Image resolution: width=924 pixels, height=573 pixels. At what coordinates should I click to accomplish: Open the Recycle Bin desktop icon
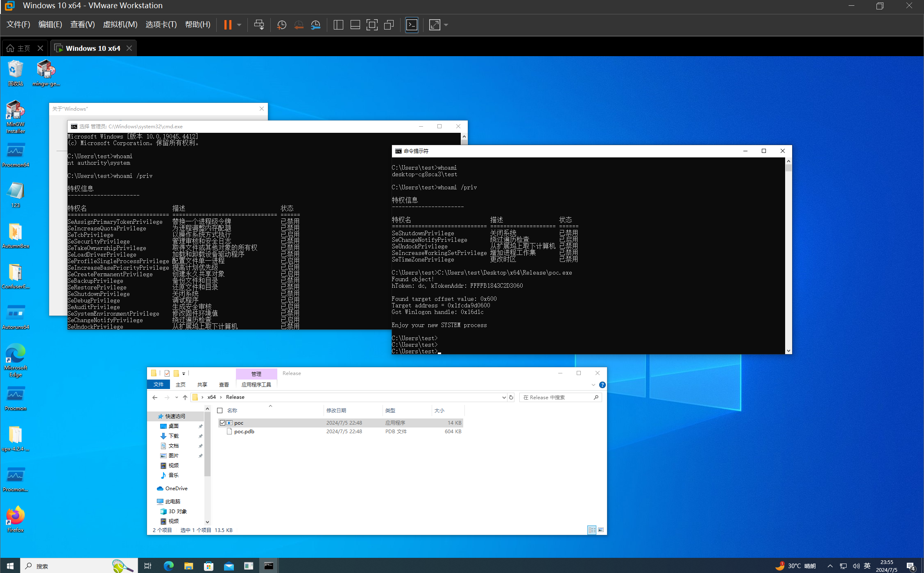coord(16,73)
